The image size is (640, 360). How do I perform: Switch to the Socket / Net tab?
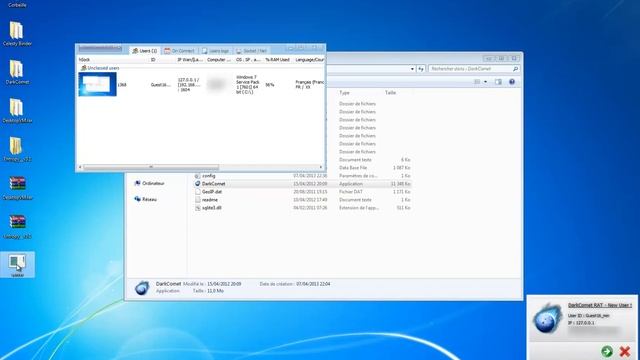(x=251, y=51)
